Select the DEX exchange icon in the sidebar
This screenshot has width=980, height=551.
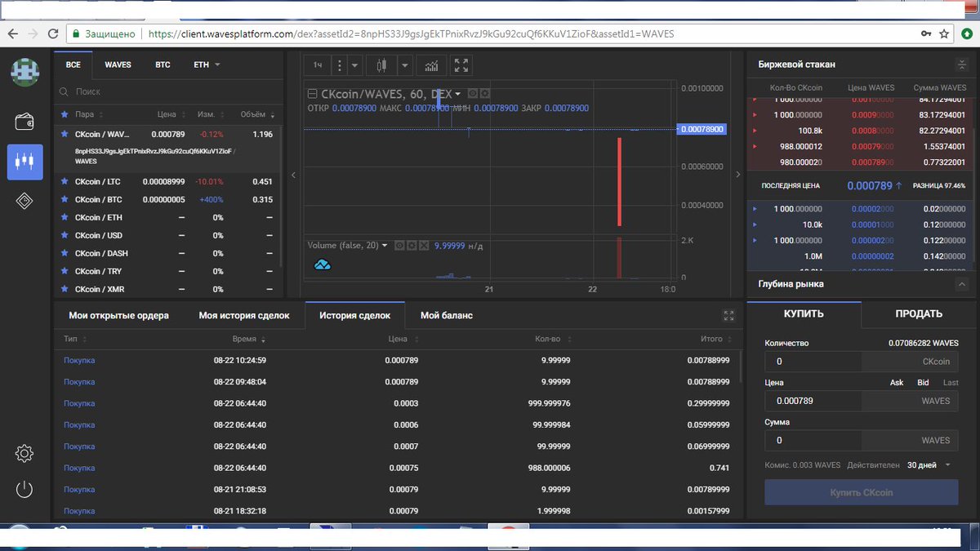click(x=24, y=161)
